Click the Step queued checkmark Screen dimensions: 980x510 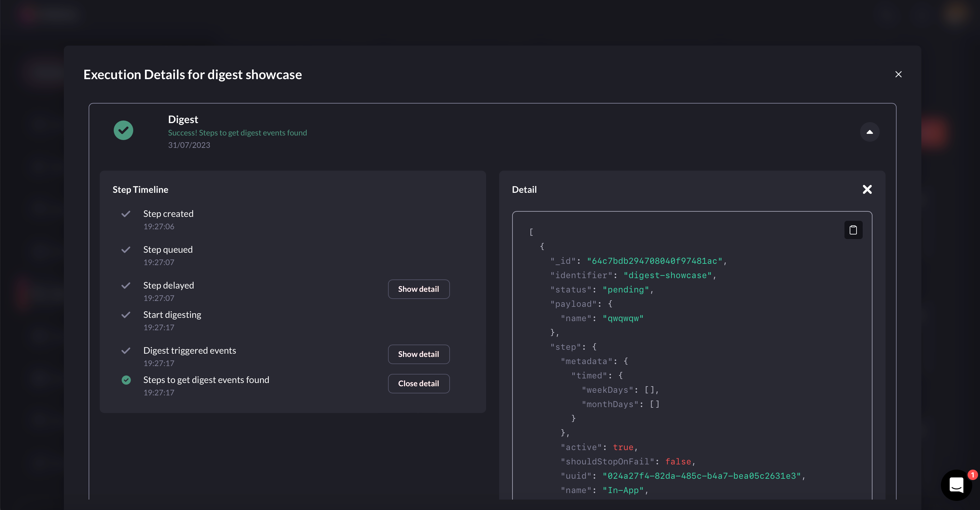[x=126, y=249]
